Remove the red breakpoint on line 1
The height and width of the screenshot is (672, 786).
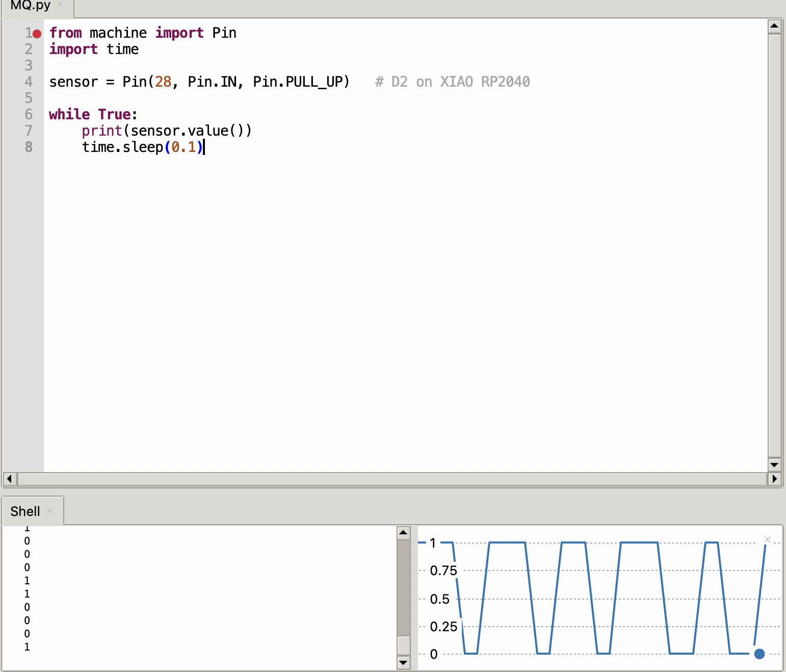(x=37, y=34)
